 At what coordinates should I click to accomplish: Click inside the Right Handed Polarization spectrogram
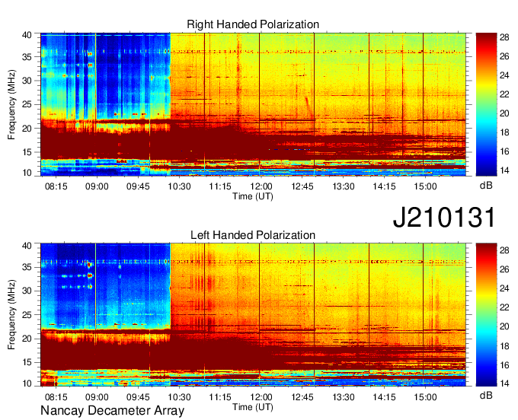coord(253,104)
